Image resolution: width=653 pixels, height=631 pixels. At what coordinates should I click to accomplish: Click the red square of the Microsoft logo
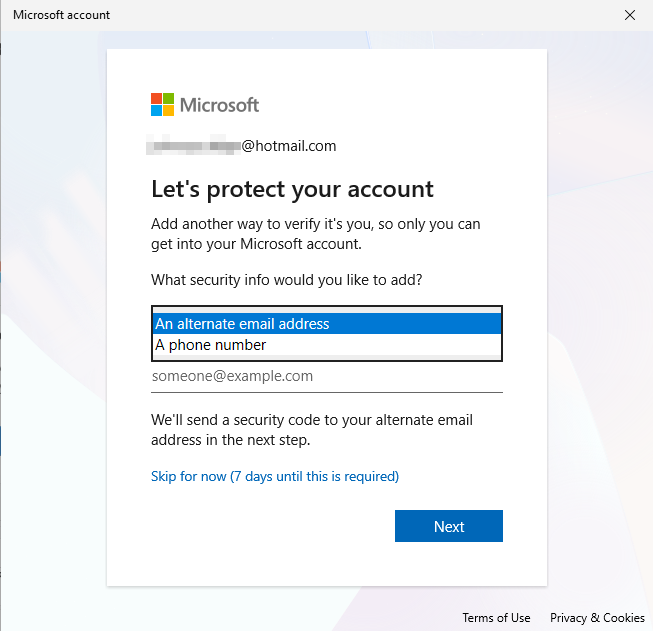point(156,99)
